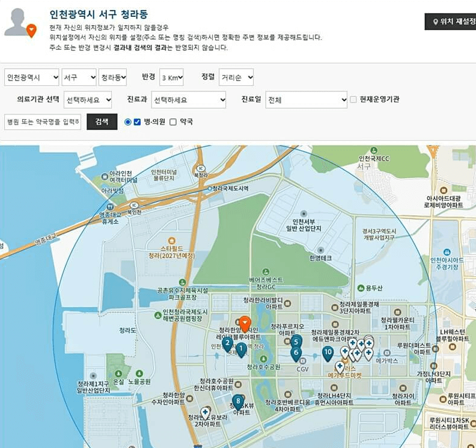
Task: Check the 약국 checkbox
Action: tap(173, 122)
